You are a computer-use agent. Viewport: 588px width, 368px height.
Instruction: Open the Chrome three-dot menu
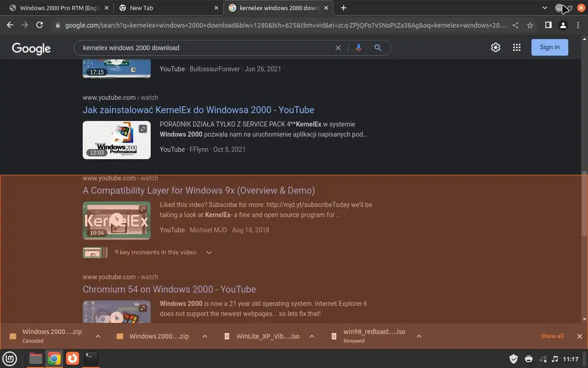pos(578,25)
